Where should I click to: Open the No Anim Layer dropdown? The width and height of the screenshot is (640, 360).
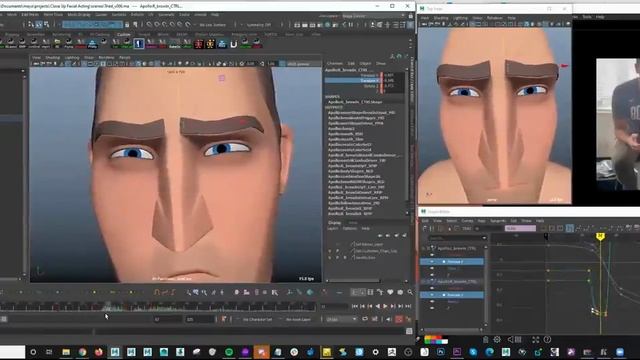tap(299, 319)
